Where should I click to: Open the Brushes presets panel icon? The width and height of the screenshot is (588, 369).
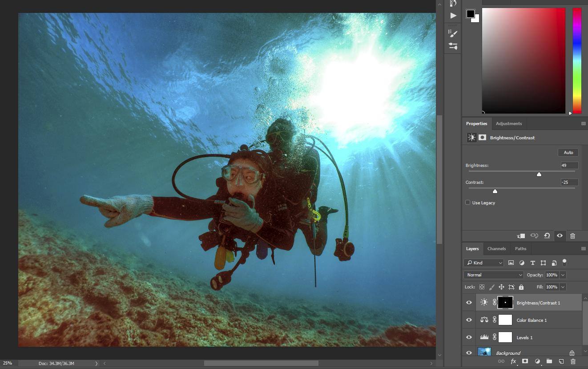[x=453, y=46]
